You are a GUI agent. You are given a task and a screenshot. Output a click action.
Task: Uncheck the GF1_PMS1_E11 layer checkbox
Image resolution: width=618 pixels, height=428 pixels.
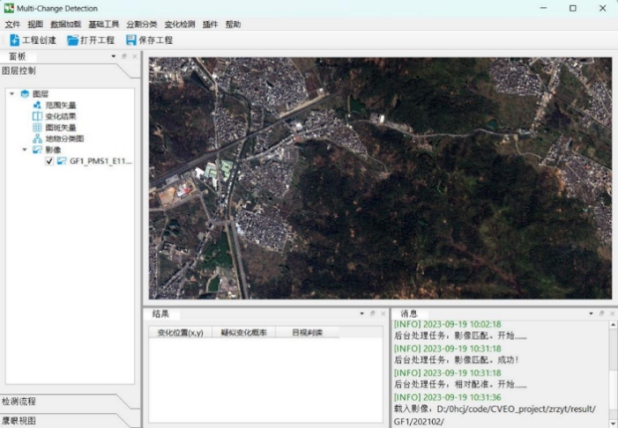(x=49, y=160)
